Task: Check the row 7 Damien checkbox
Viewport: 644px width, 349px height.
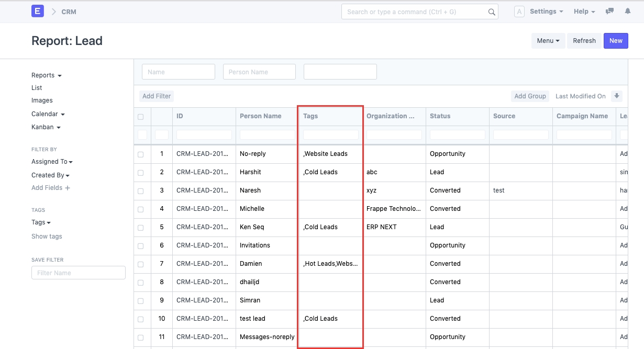Action: tap(140, 264)
